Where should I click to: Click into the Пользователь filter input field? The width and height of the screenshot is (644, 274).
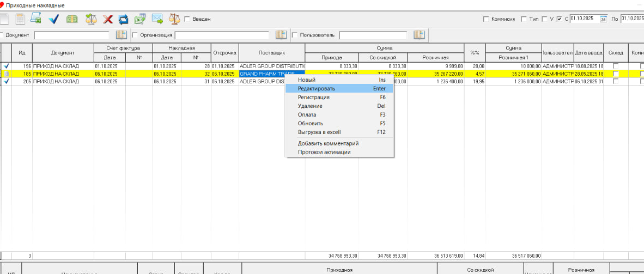tap(373, 35)
